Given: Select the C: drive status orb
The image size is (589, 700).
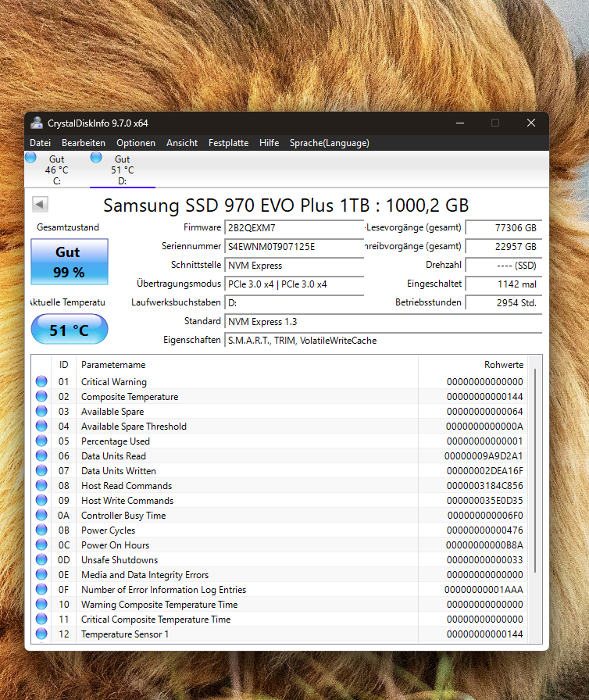Looking at the screenshot, I should click(30, 157).
